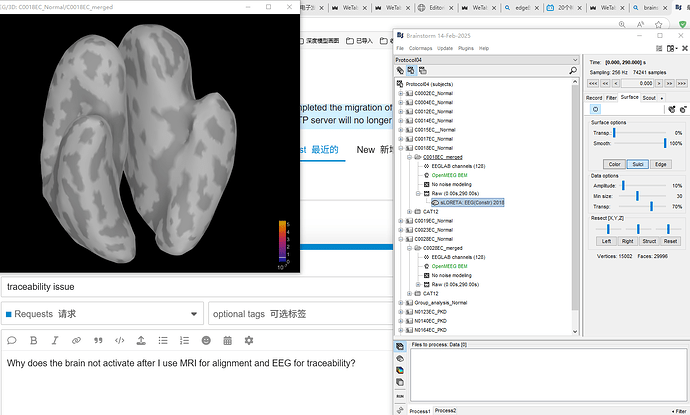
Task: Insert a bulleted list in the editor
Action: tap(163, 340)
